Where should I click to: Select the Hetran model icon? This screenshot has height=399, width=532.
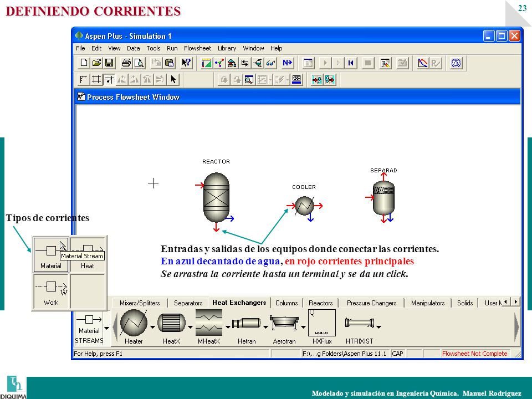pyautogui.click(x=246, y=323)
